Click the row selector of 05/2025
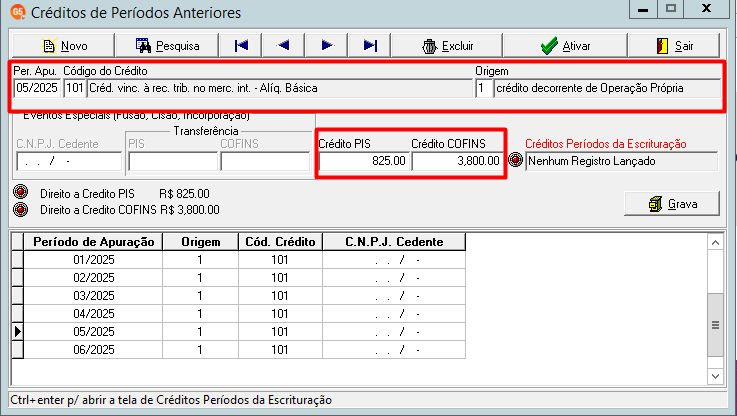Viewport: 737px width, 416px height. 17,332
